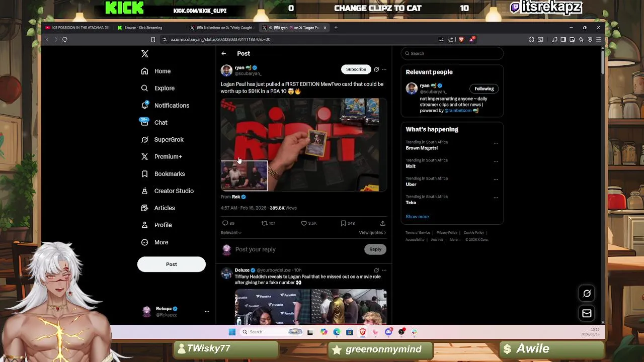
Task: Open SuperGrok from the sidebar
Action: point(162,139)
